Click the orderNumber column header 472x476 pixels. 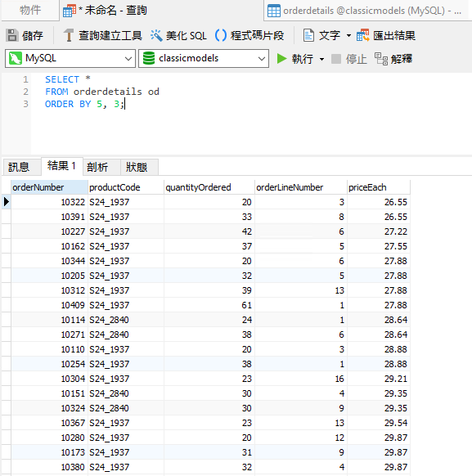pos(49,187)
